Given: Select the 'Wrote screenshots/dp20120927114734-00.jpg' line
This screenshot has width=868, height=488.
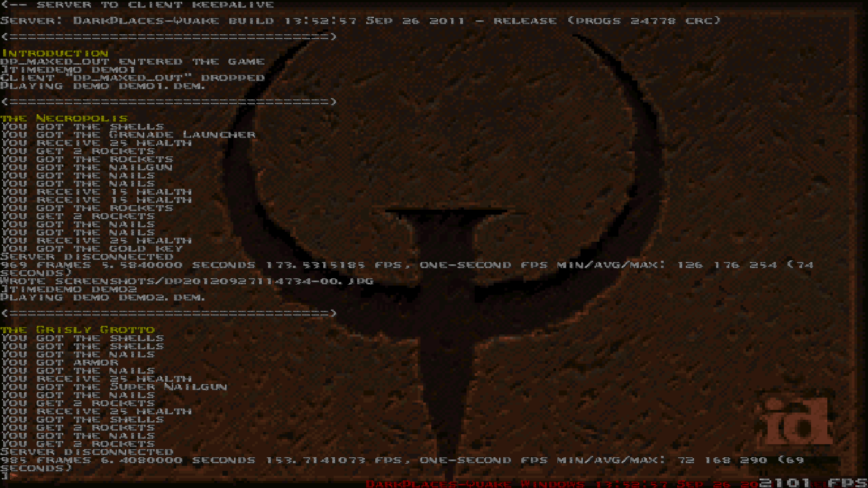Looking at the screenshot, I should [187, 281].
